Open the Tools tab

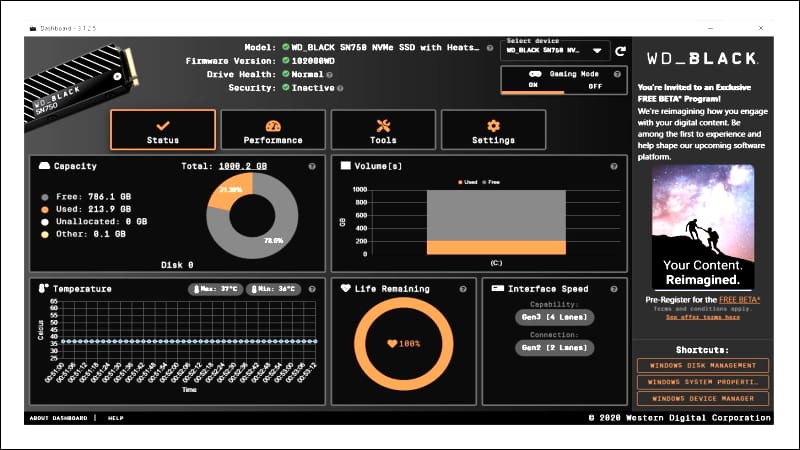coord(383,130)
